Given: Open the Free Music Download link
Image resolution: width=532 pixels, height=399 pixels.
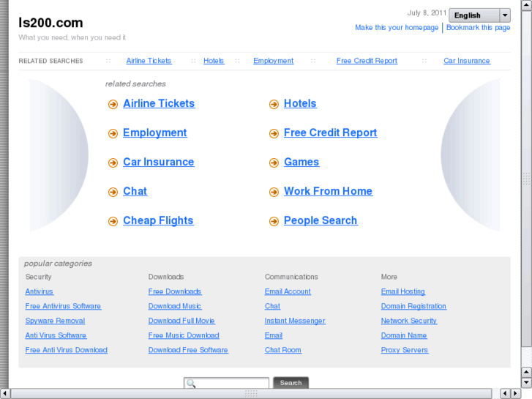Looking at the screenshot, I should 184,335.
